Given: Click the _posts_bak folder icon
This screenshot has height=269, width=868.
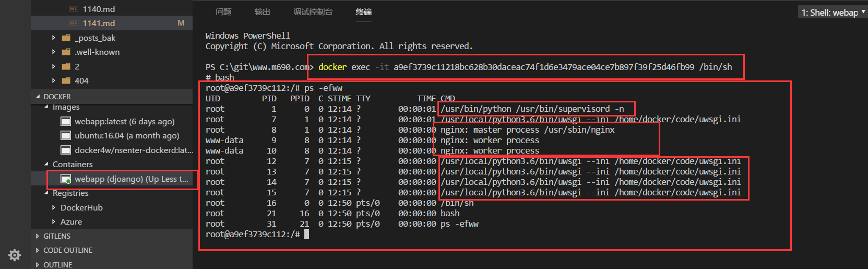Looking at the screenshot, I should coord(66,38).
